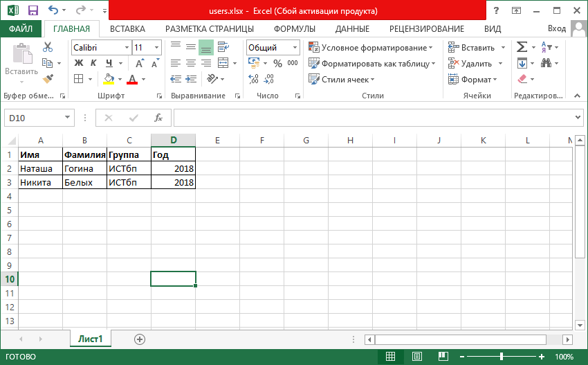Click the AutoSum sigma icon
588x365 pixels.
(x=522, y=47)
